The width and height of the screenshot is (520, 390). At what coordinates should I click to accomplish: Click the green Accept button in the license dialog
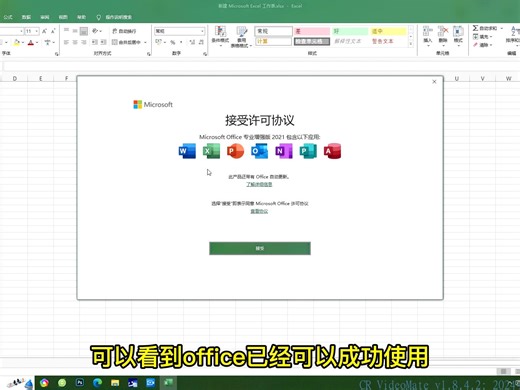(260, 248)
